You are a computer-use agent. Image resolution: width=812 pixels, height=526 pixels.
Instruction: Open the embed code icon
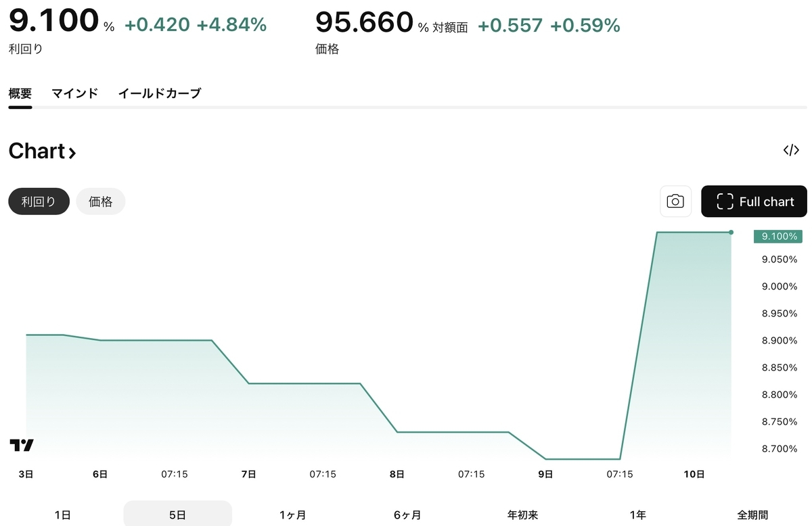click(791, 150)
